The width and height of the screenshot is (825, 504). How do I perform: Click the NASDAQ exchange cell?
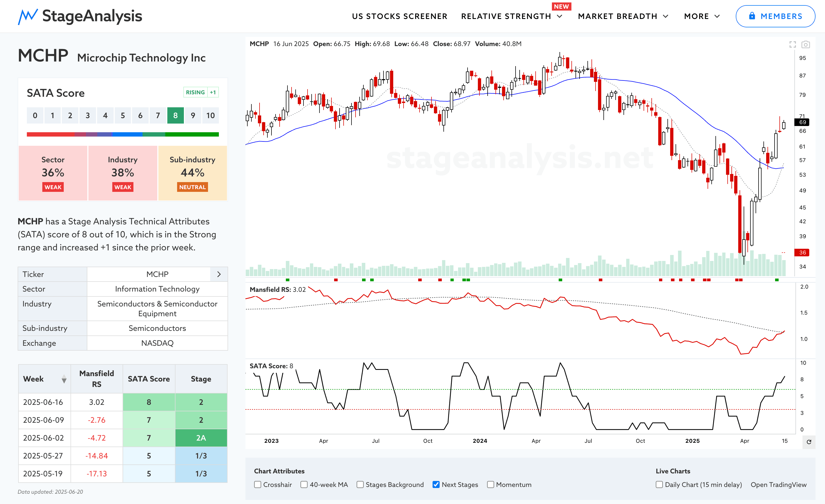157,343
